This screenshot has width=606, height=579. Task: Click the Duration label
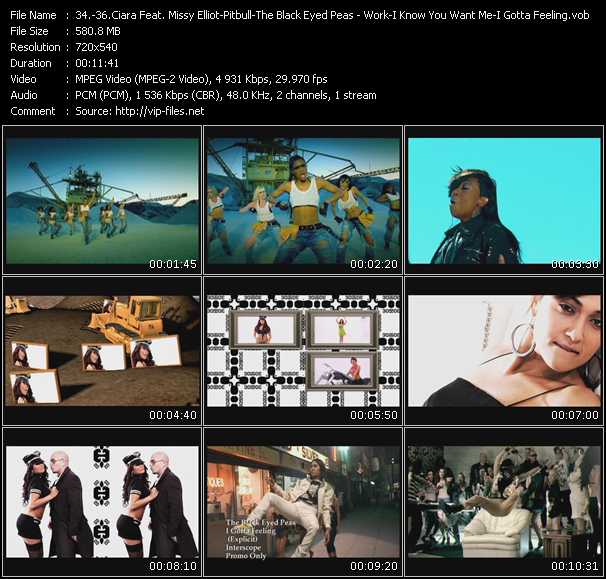pyautogui.click(x=31, y=63)
